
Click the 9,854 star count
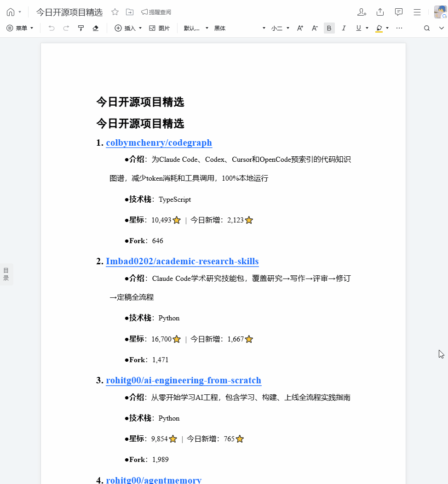160,438
